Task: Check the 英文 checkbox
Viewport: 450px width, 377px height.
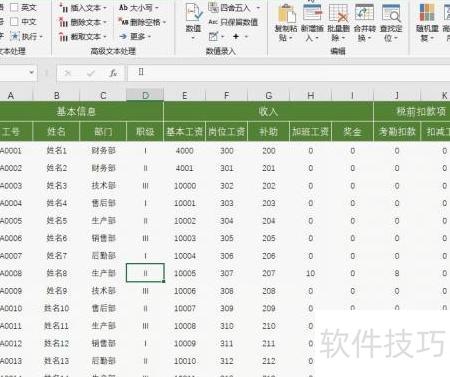Action: 14,8
